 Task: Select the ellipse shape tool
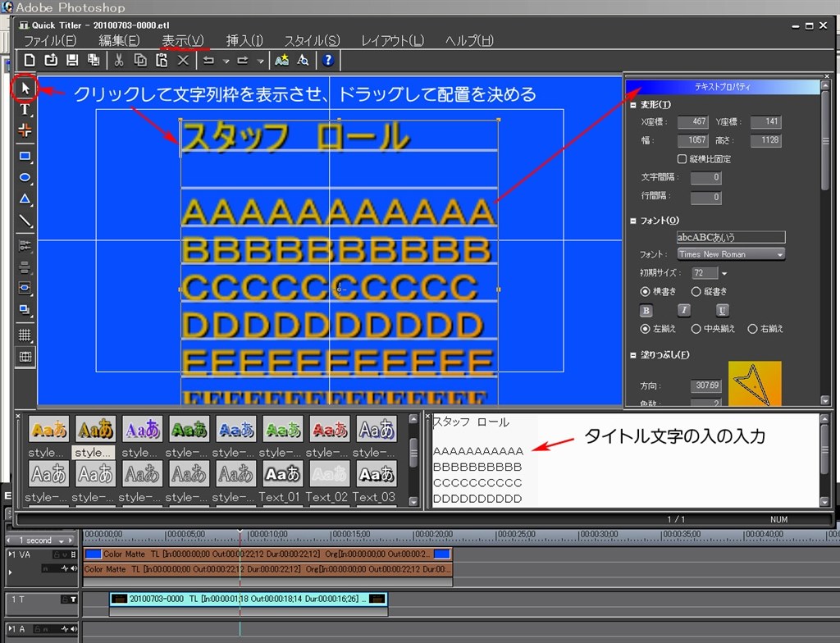click(x=25, y=177)
